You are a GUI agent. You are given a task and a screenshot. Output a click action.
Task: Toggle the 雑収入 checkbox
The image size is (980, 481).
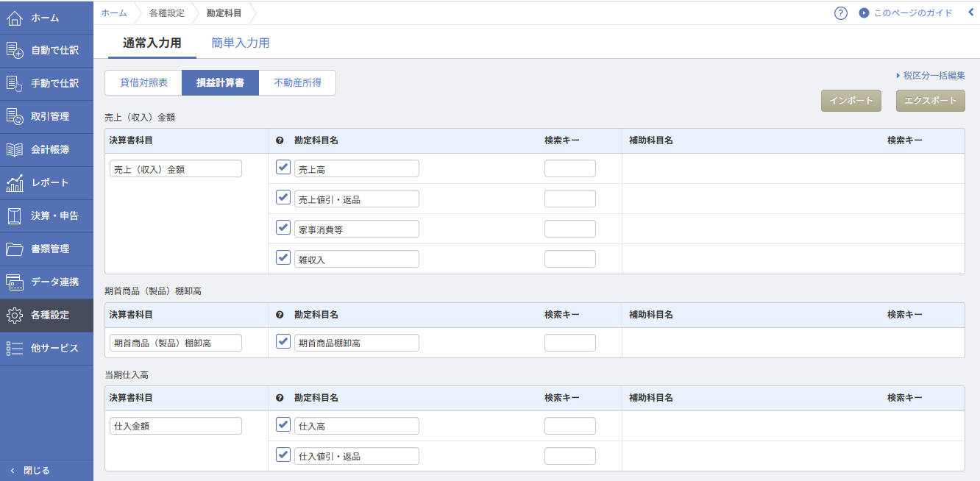point(283,257)
